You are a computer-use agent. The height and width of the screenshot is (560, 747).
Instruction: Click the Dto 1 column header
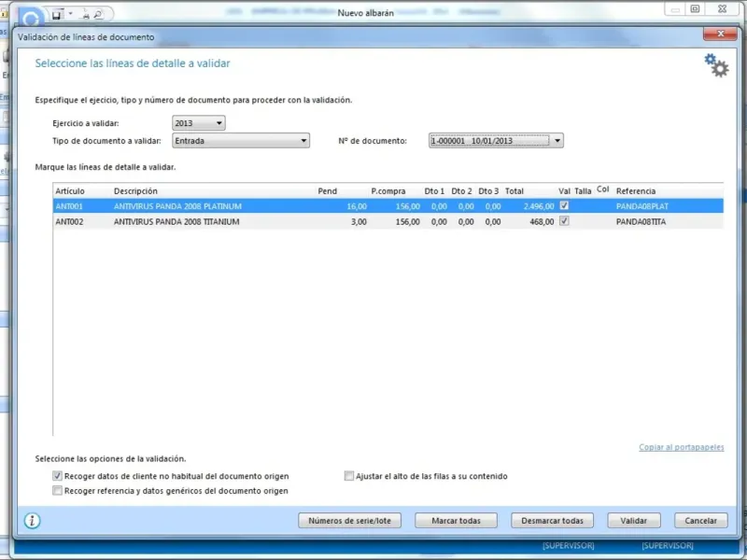434,191
